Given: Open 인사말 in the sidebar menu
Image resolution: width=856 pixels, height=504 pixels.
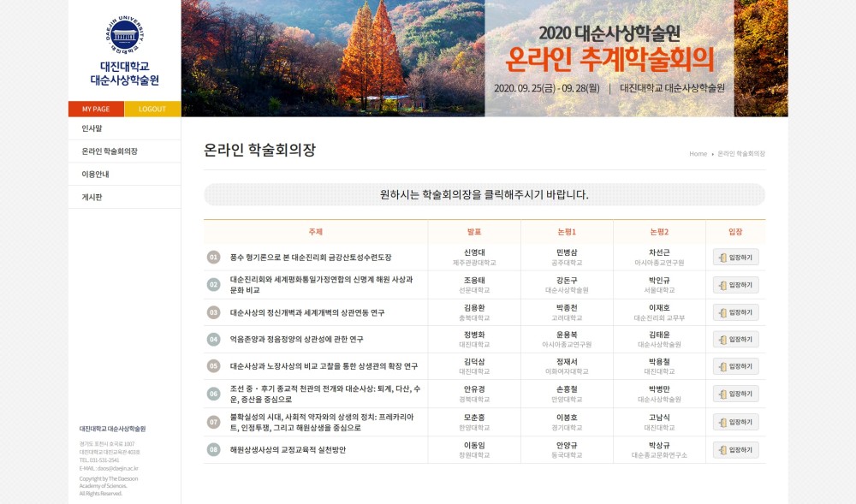Looking at the screenshot, I should coord(92,128).
